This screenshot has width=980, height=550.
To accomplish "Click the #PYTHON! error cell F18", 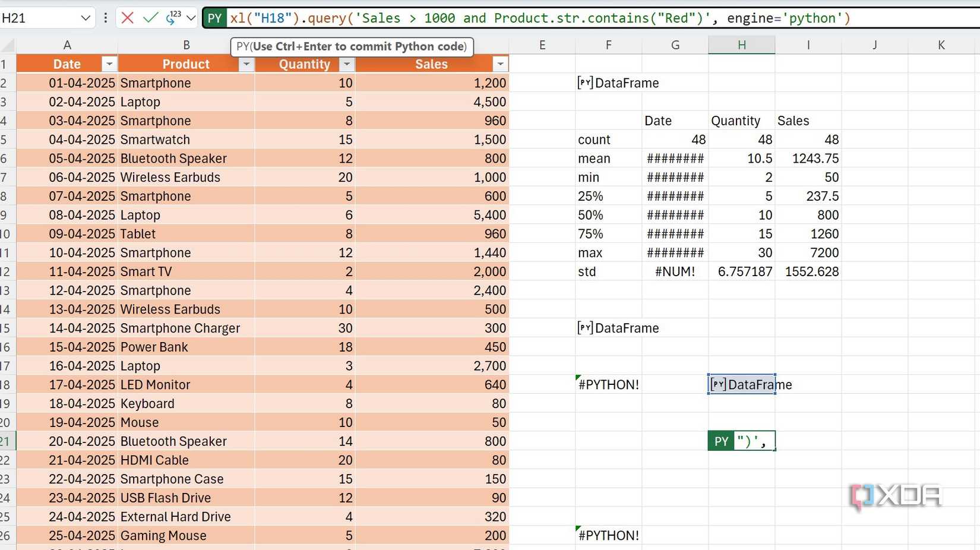I will pyautogui.click(x=608, y=384).
